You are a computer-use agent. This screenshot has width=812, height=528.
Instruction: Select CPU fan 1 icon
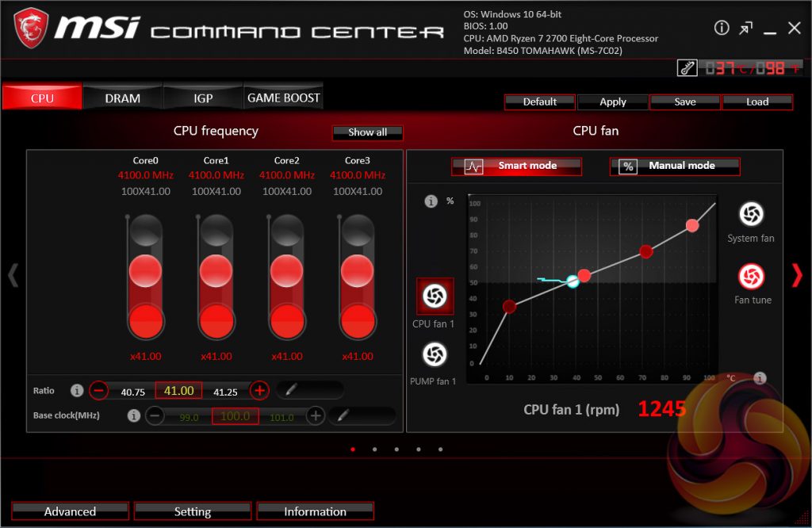pos(435,296)
